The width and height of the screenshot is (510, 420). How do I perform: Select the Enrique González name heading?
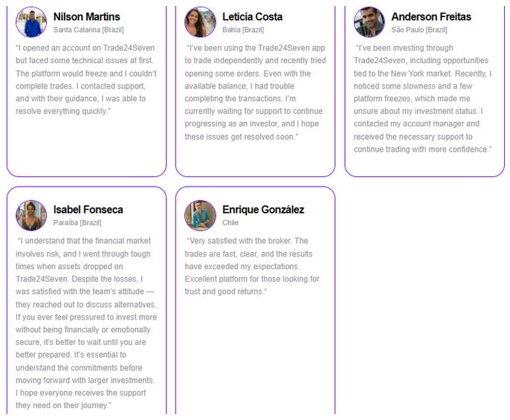coord(263,210)
